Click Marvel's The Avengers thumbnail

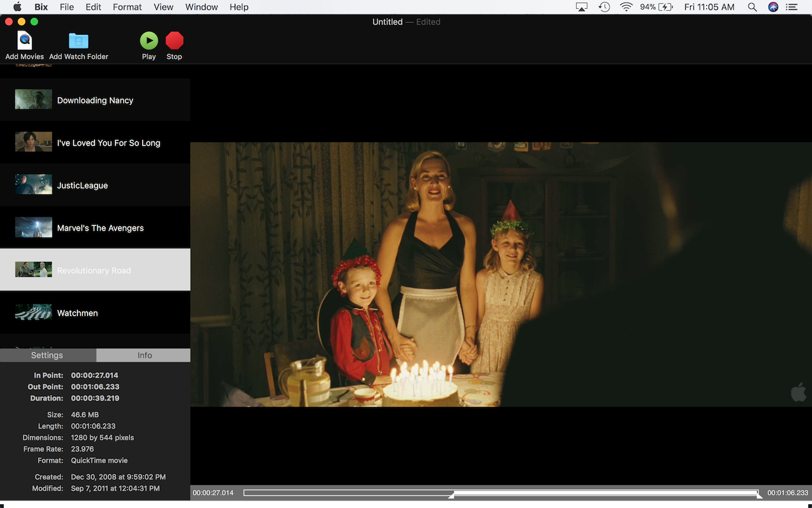point(34,227)
